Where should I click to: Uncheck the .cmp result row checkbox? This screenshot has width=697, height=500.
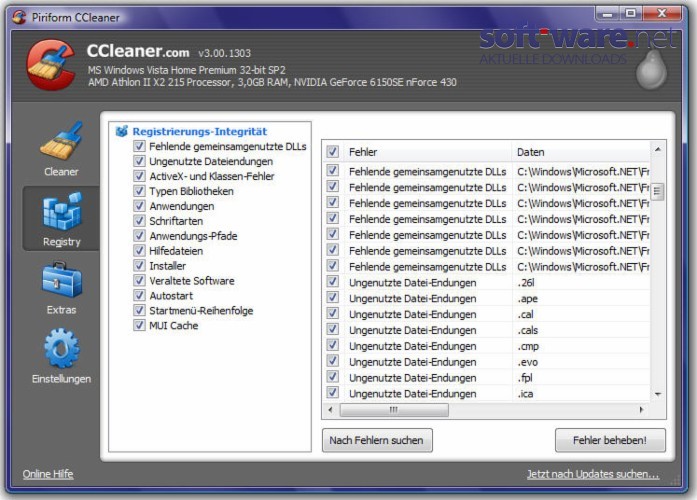[332, 345]
